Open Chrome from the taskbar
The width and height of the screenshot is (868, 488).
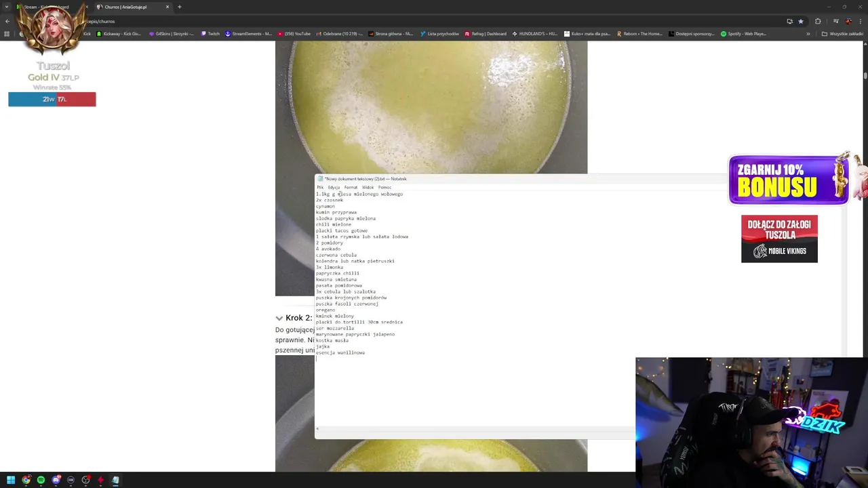tap(26, 480)
